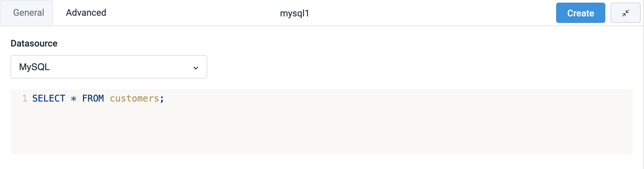Image resolution: width=644 pixels, height=169 pixels.
Task: Click the mysql1 query name to rename it
Action: [x=294, y=13]
